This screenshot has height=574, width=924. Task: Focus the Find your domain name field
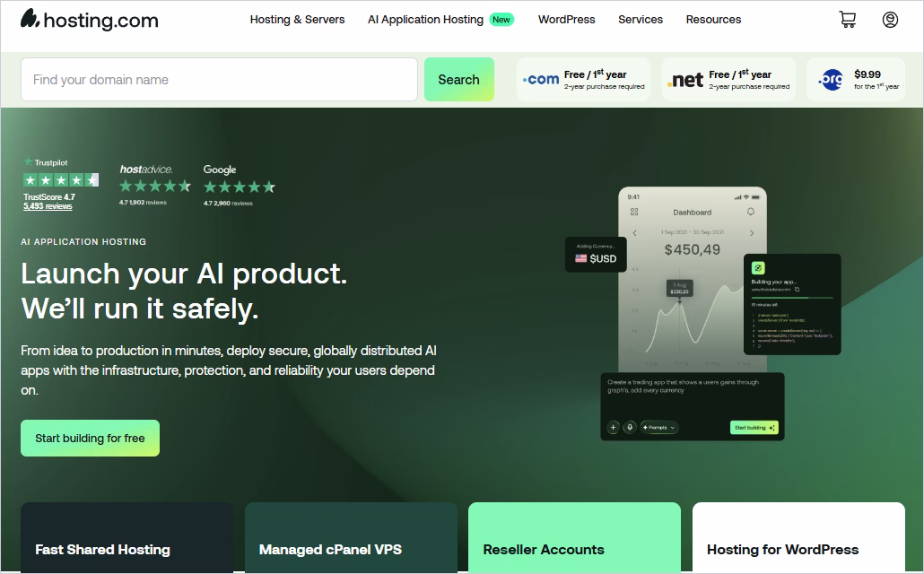(x=219, y=80)
